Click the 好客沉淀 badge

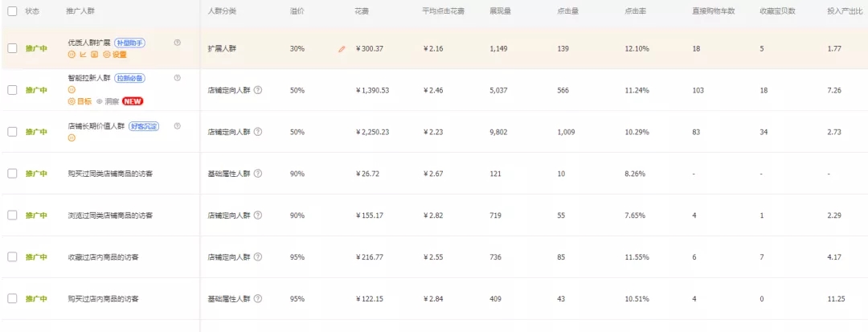(x=143, y=126)
